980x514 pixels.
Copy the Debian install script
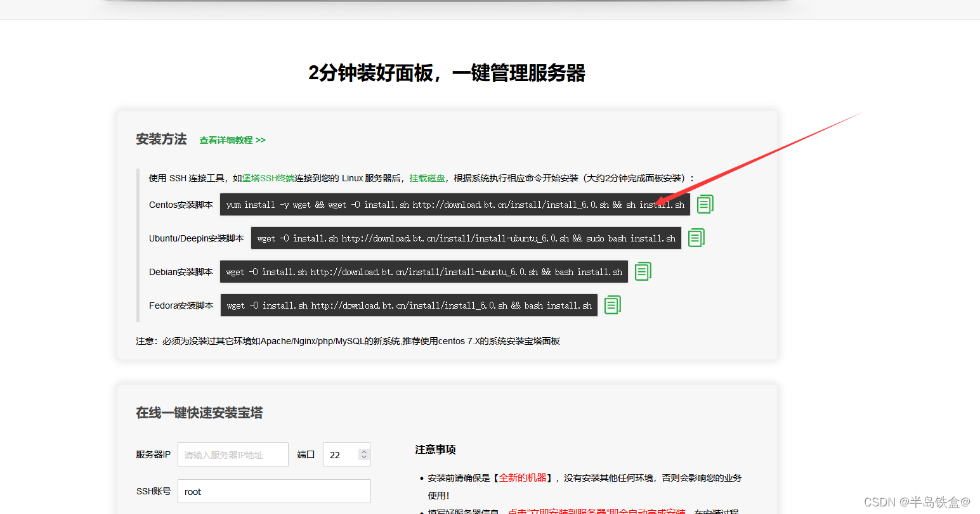[x=643, y=271]
